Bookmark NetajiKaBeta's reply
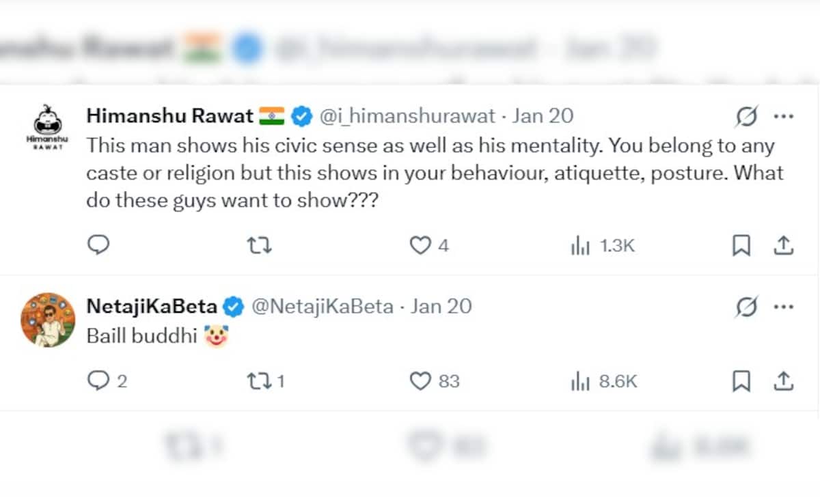This screenshot has width=820, height=504. coord(743,381)
